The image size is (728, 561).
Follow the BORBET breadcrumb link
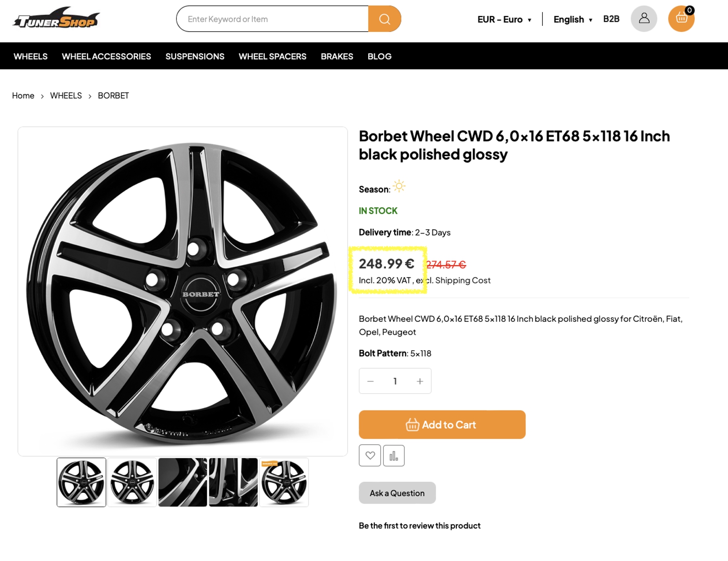113,95
